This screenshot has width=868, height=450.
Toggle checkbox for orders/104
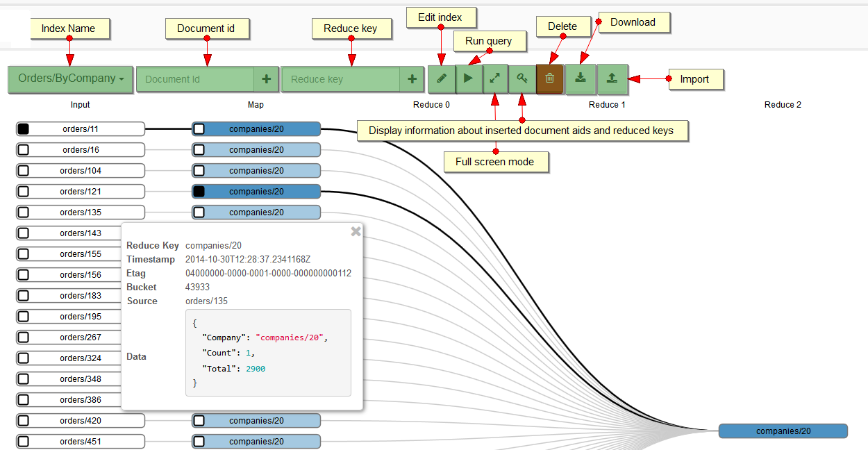tap(23, 171)
